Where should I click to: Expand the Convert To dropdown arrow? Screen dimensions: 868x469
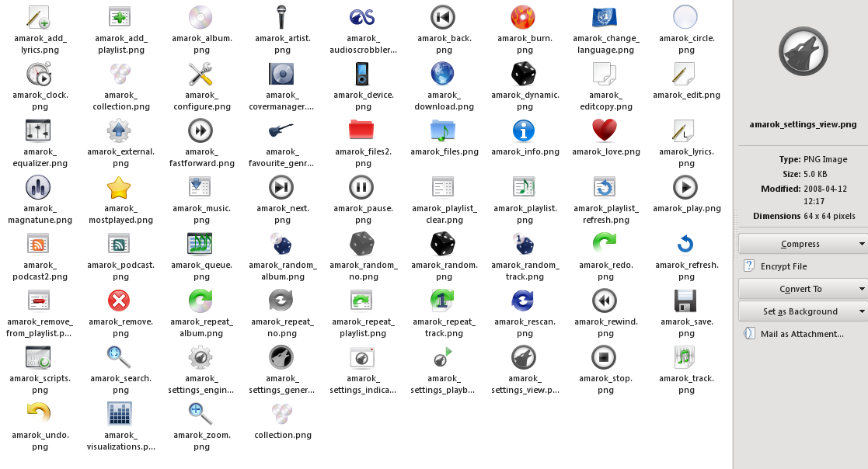pos(861,289)
